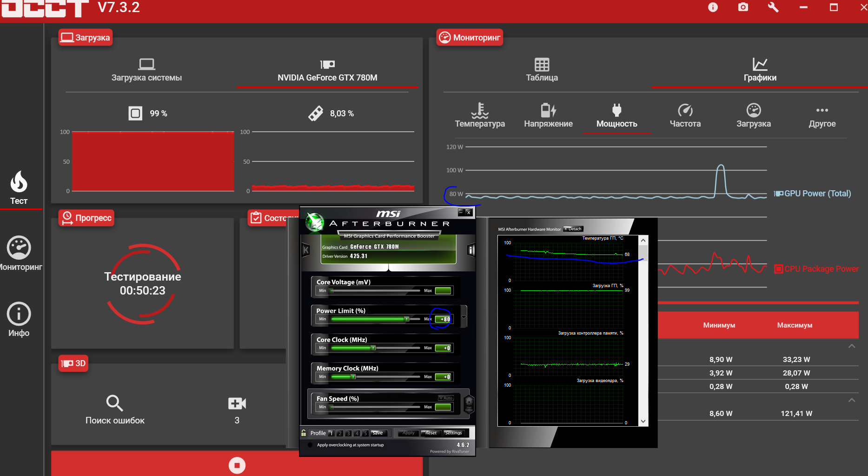This screenshot has height=476, width=868.
Task: Click the 8,90 W minimum value
Action: (721, 359)
